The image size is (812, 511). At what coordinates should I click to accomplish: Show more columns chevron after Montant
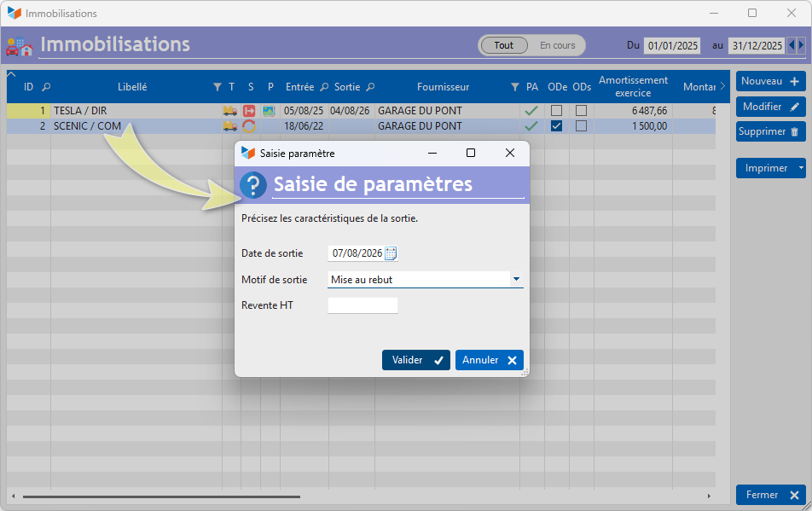pyautogui.click(x=722, y=86)
